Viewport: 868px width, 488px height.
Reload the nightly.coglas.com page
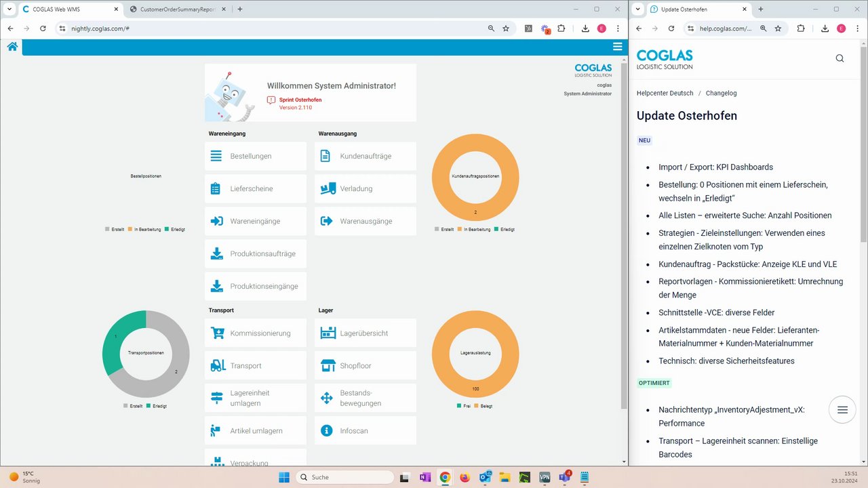click(43, 28)
